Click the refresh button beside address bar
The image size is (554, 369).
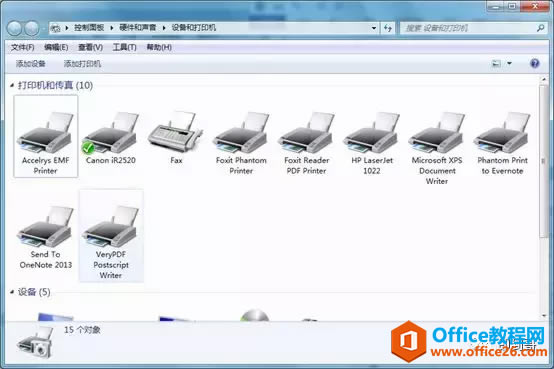388,28
